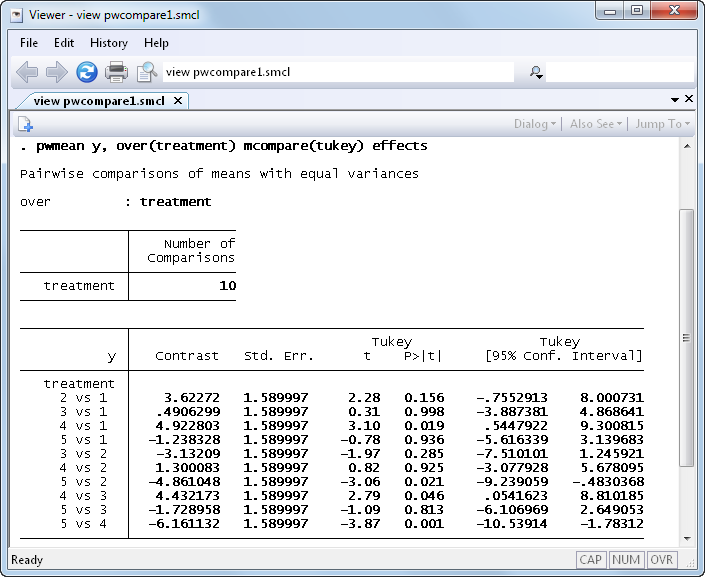Open the Help menu
This screenshot has width=705, height=577.
(x=156, y=43)
